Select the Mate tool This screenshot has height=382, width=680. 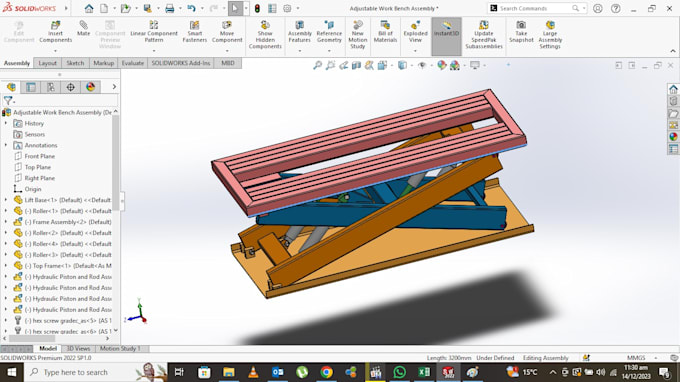coord(83,28)
